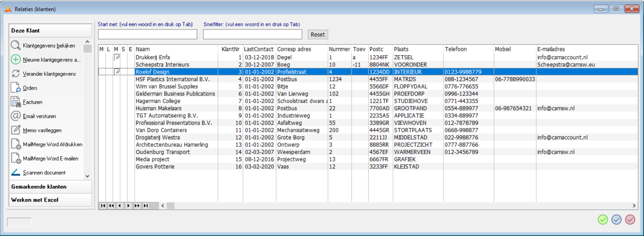The height and width of the screenshot is (236, 644).
Task: Select the Verander klantgegevens refresh icon
Action: pos(16,74)
